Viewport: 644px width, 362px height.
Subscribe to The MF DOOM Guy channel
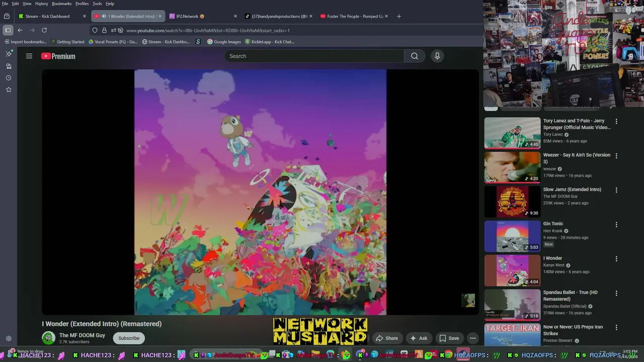[x=129, y=338]
